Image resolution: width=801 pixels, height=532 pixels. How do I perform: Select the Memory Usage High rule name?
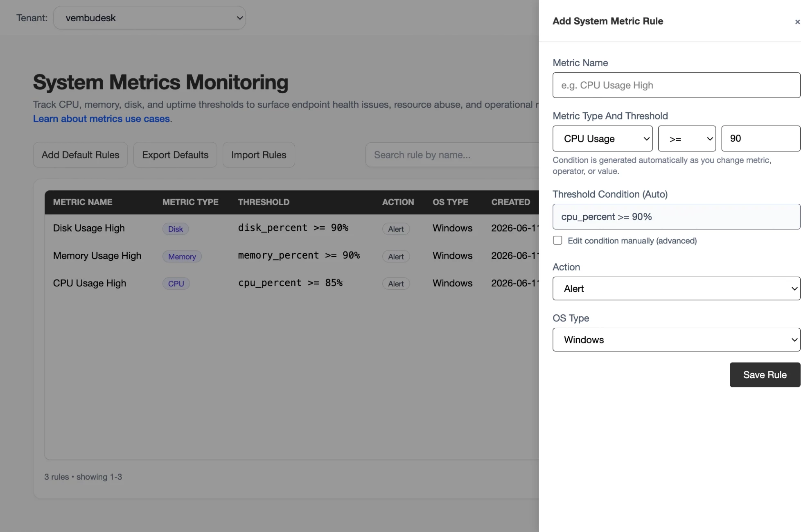point(97,255)
